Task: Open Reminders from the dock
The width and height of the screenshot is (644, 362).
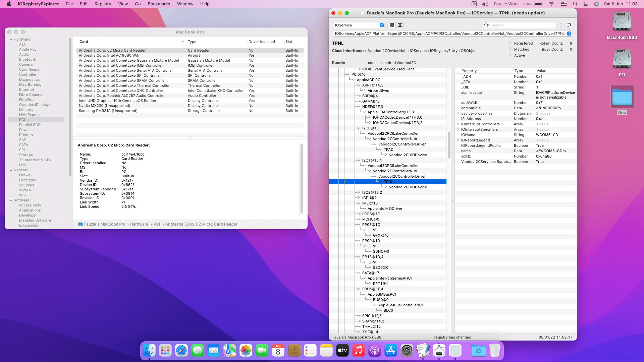Action: (x=310, y=351)
